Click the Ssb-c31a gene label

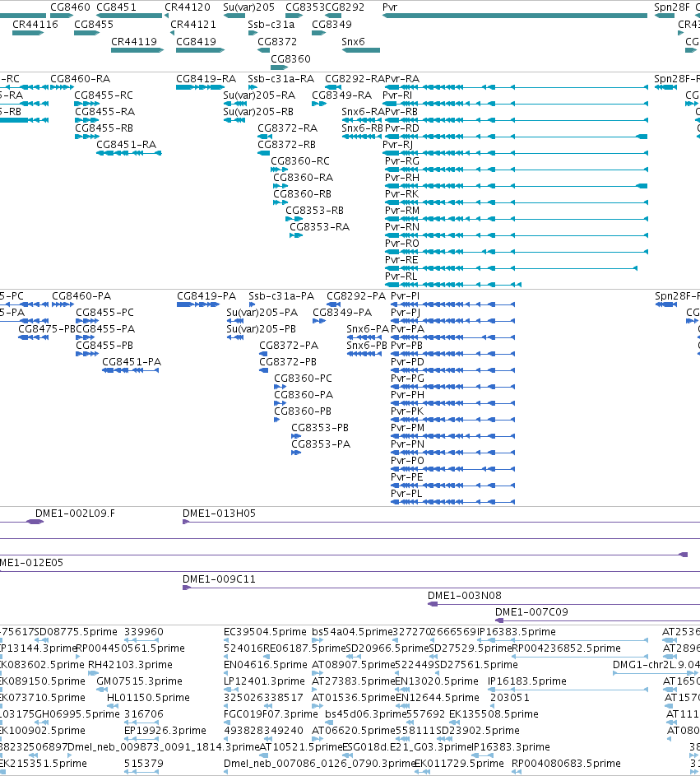(x=271, y=24)
